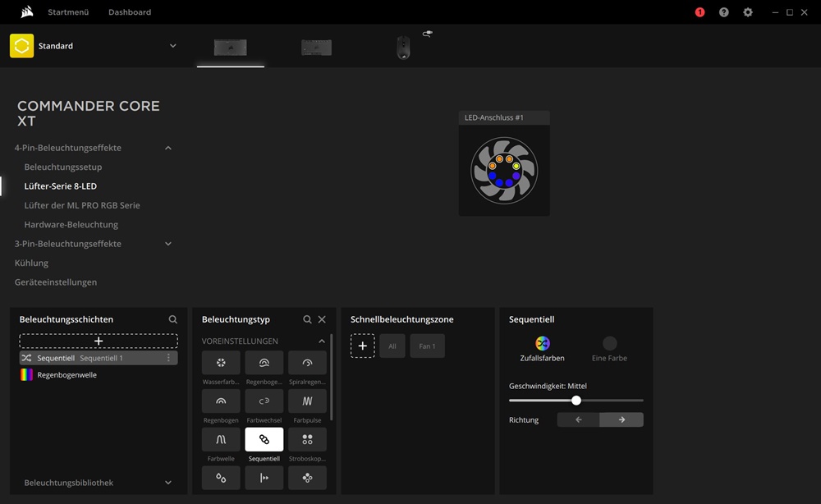Choose the Farbwelle lighting preset
Viewport: 821px width, 504px height.
tap(221, 440)
